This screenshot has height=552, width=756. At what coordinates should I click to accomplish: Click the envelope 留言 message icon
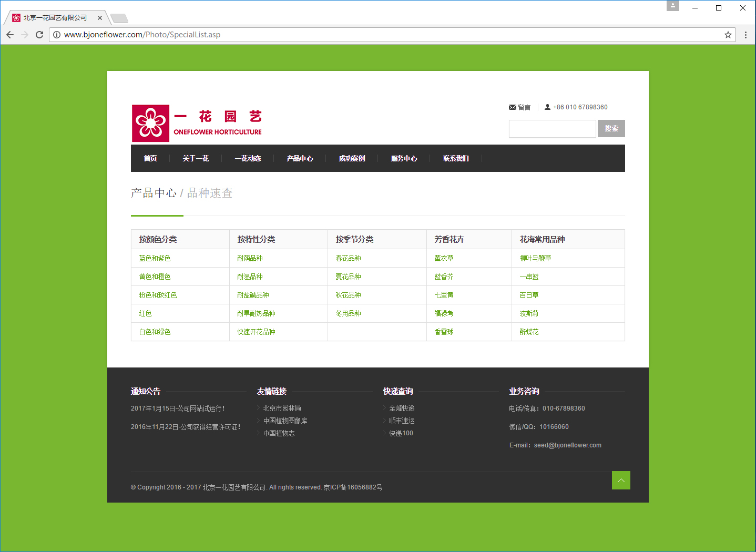click(x=513, y=107)
